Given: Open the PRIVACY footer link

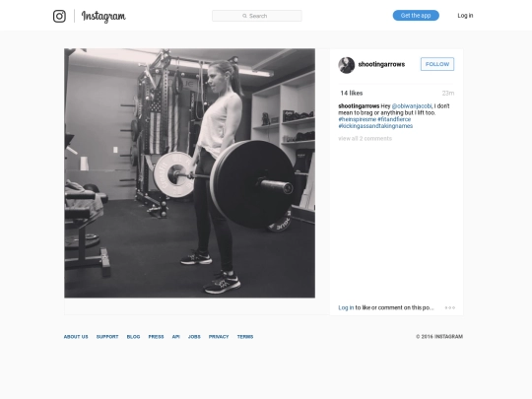Looking at the screenshot, I should (219, 337).
